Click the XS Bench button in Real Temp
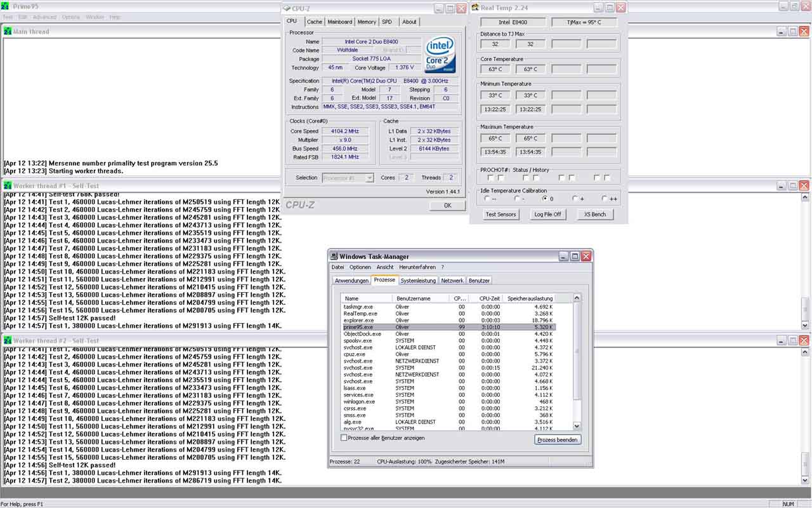812x508 pixels. coord(595,215)
